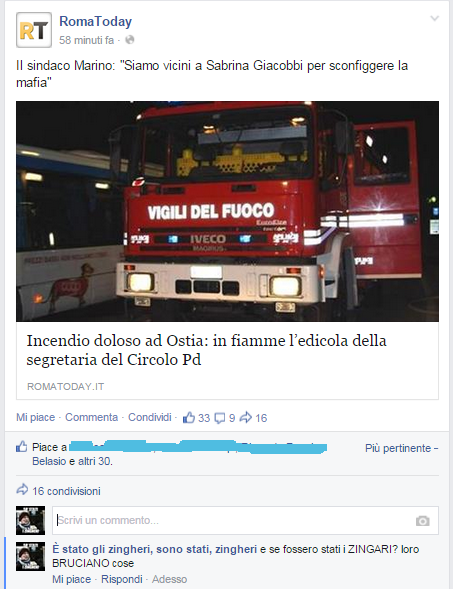Expand the post options chevron at top right
The height and width of the screenshot is (589, 453).
pyautogui.click(x=435, y=18)
